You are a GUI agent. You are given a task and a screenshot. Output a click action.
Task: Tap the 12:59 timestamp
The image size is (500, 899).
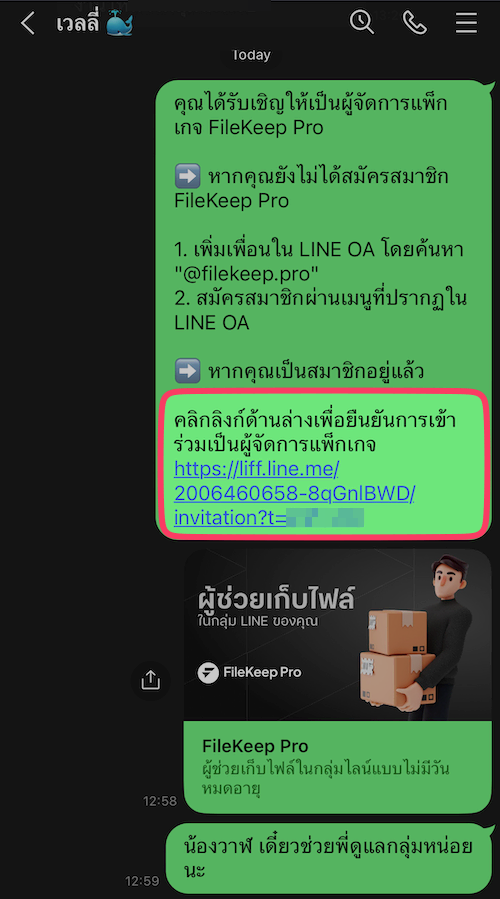click(142, 881)
